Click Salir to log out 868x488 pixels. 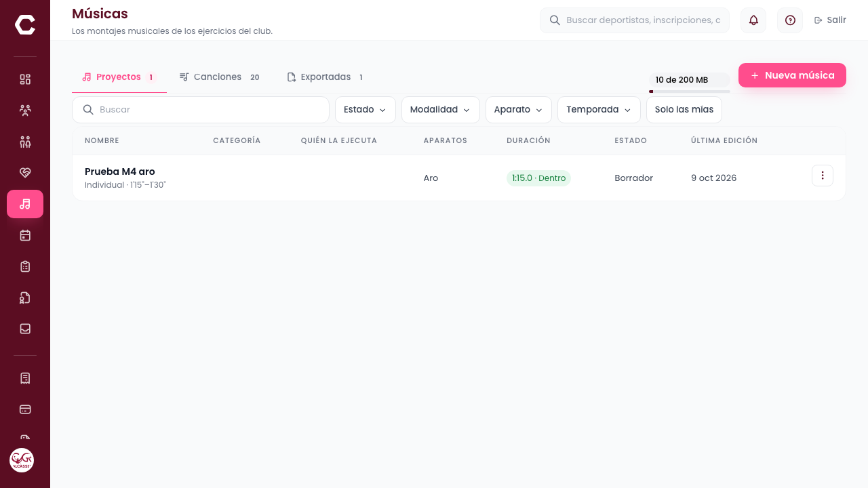point(830,20)
